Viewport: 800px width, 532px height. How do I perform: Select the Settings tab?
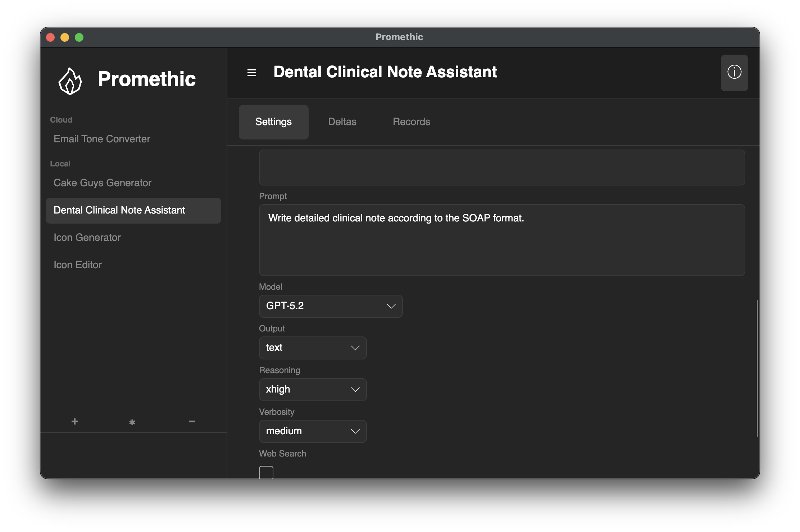tap(273, 122)
